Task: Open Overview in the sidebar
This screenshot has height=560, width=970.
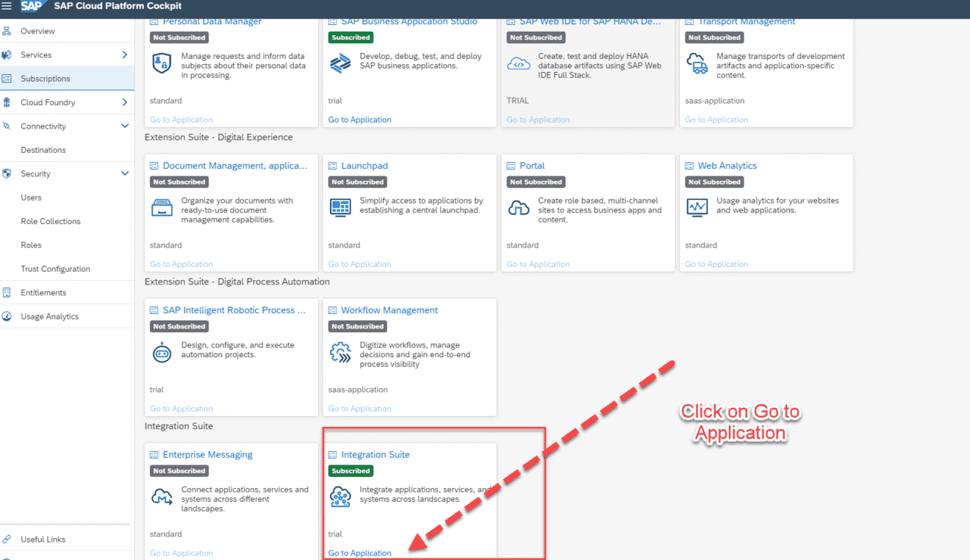Action: coord(37,31)
